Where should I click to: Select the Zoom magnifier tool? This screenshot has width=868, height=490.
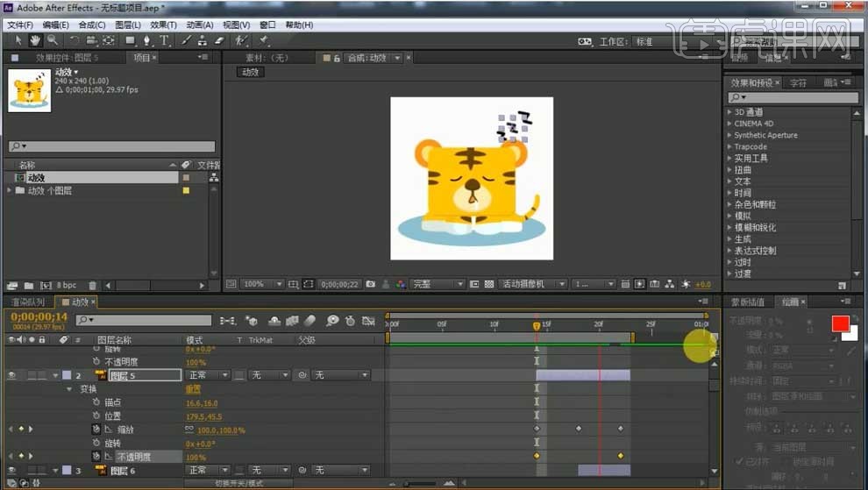(x=53, y=40)
